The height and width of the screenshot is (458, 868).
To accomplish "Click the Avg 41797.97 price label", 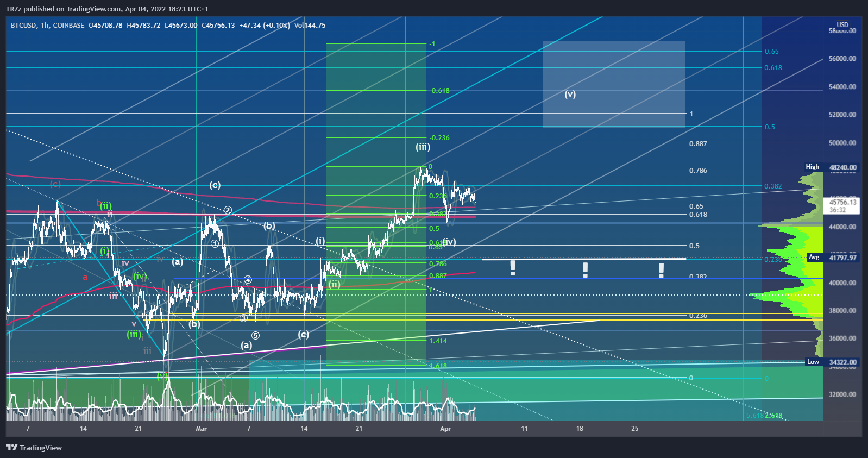I will coord(832,258).
